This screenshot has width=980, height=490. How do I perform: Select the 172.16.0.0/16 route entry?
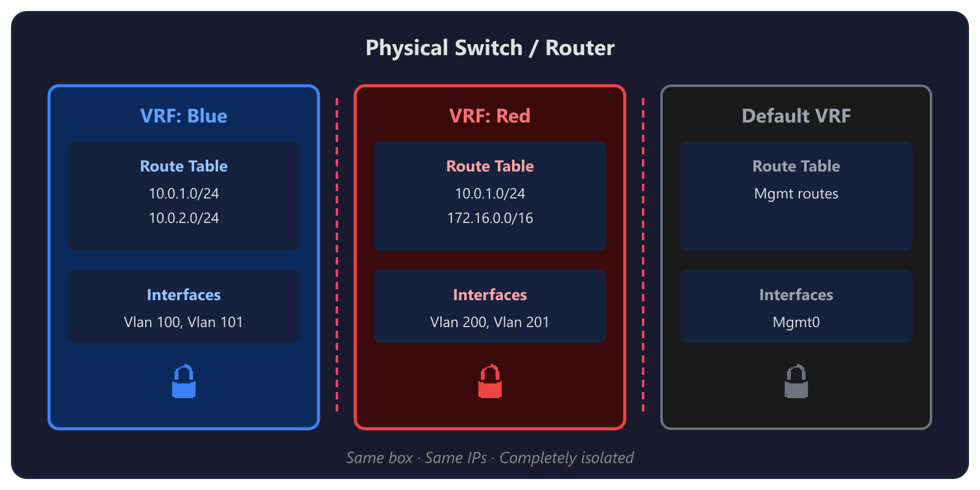(490, 218)
